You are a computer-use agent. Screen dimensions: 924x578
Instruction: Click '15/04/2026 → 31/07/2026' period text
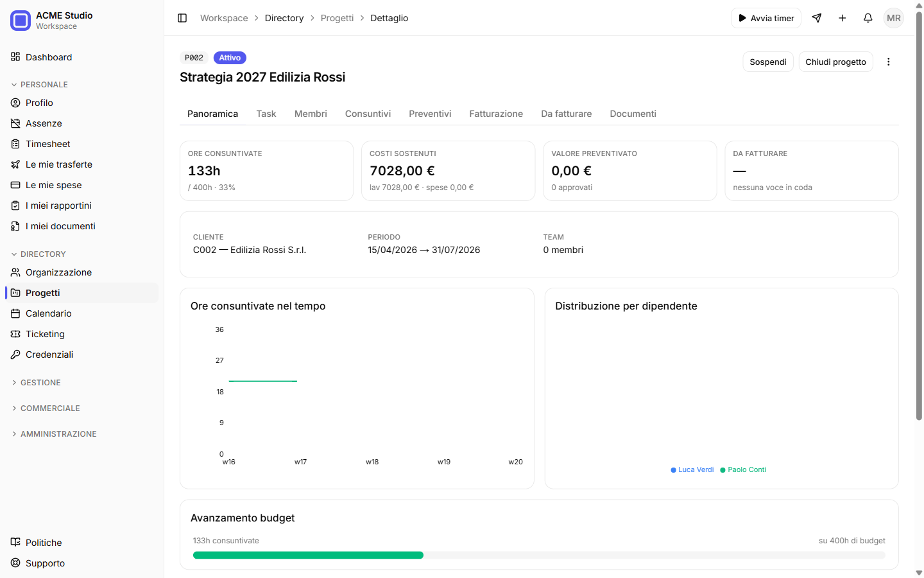point(424,250)
